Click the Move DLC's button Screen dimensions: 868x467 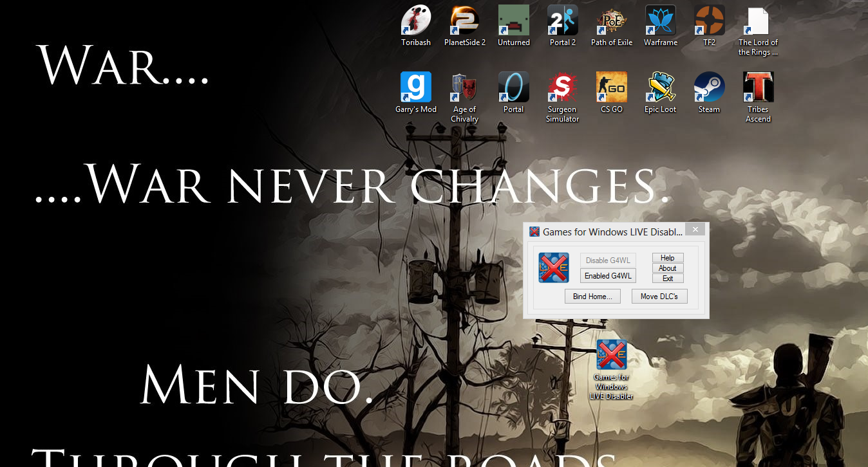click(x=659, y=297)
